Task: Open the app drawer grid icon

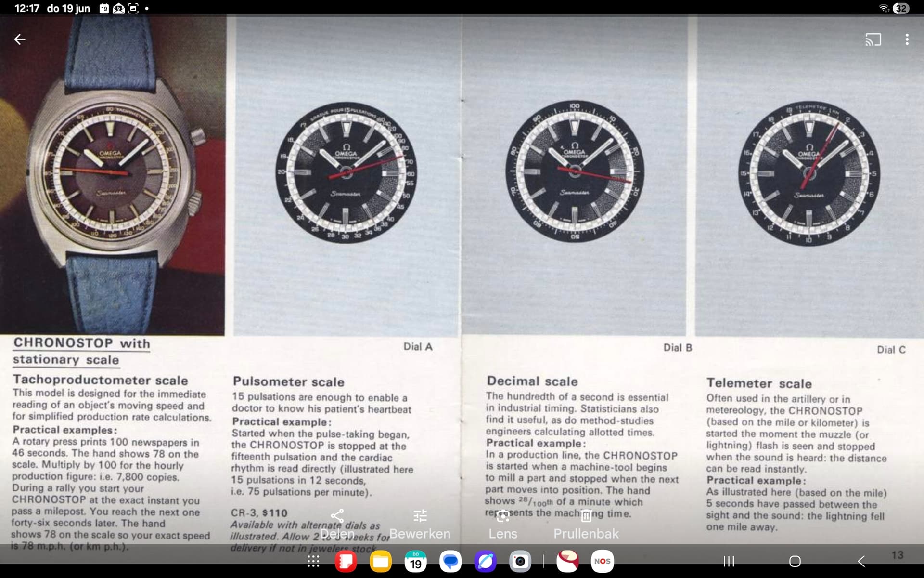Action: pyautogui.click(x=313, y=561)
